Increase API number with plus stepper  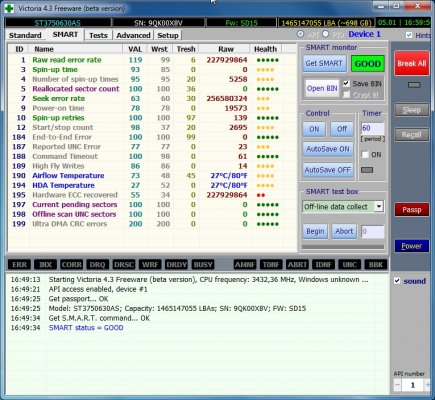[427, 385]
